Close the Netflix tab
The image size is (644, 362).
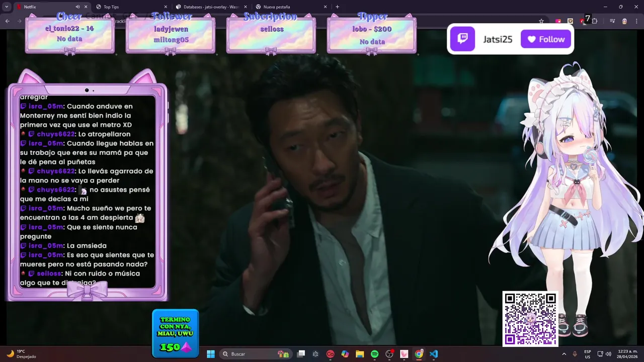tap(86, 7)
